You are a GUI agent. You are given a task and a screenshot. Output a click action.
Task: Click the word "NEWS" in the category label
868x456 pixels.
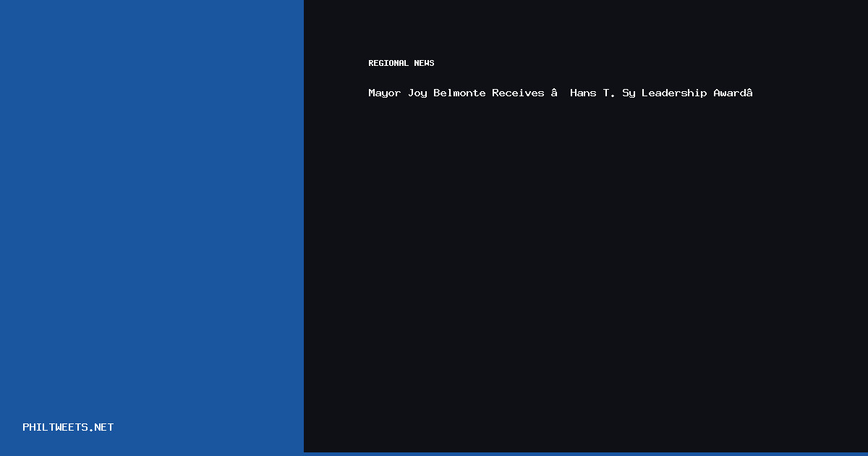424,63
